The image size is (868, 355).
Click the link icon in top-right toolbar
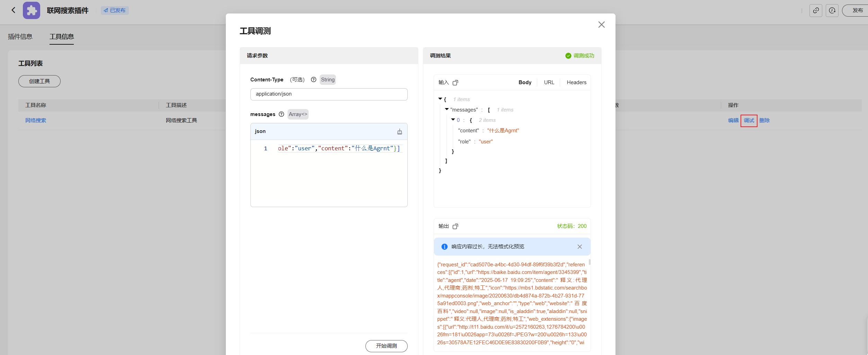click(816, 10)
